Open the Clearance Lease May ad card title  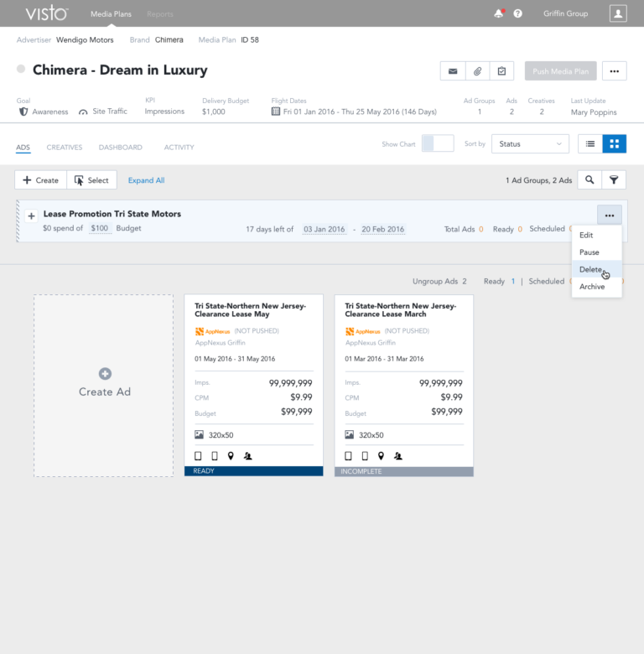click(250, 310)
